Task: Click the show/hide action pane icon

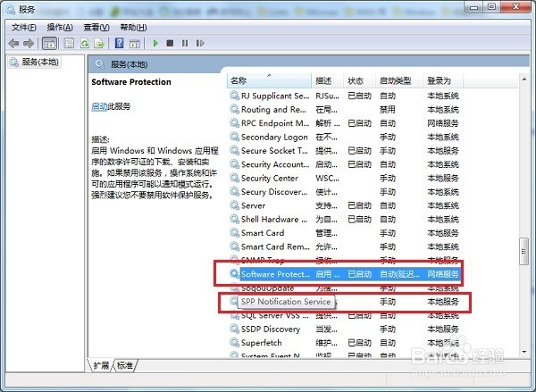Action: 135,44
